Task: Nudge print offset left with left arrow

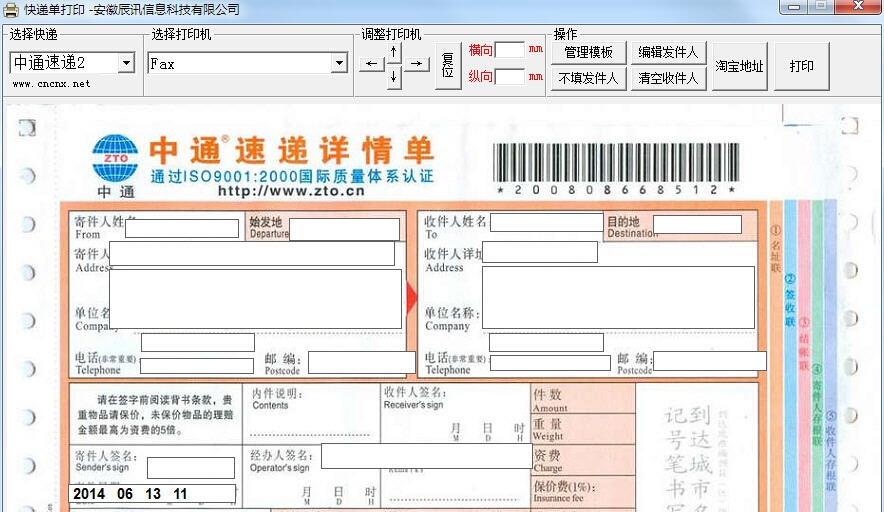Action: pyautogui.click(x=372, y=64)
